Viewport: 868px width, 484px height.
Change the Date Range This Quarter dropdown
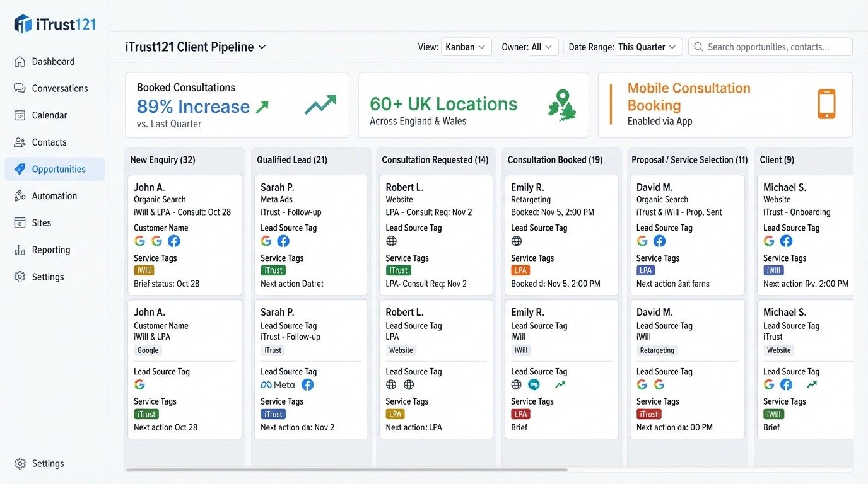click(648, 47)
